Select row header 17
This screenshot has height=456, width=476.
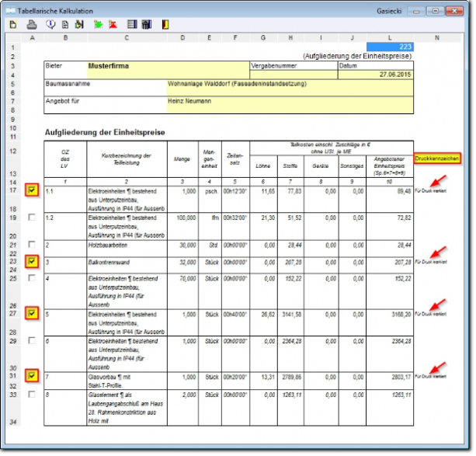13,190
